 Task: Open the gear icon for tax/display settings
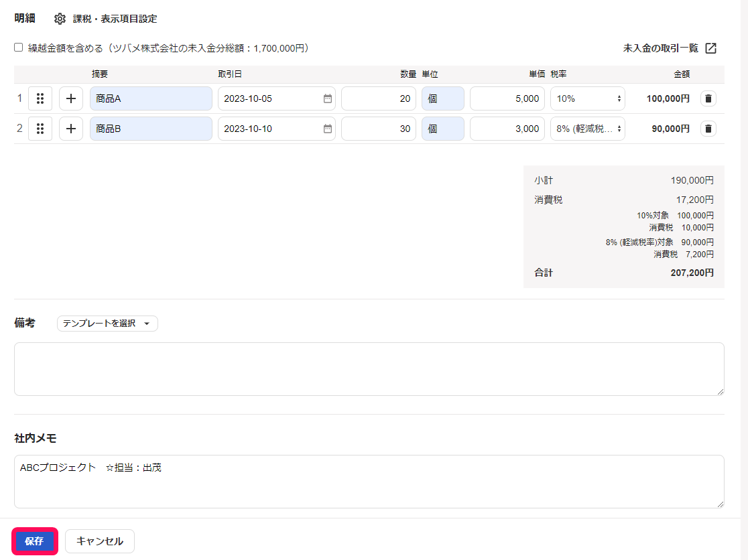(60, 19)
